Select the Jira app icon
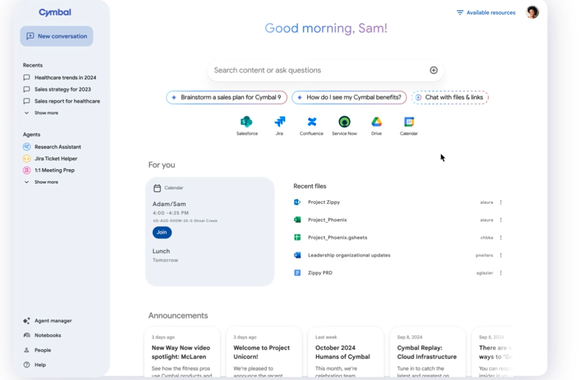The height and width of the screenshot is (380, 588). (279, 122)
